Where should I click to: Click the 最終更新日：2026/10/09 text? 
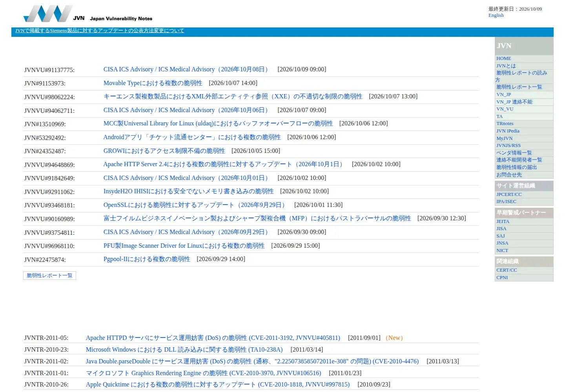pyautogui.click(x=515, y=9)
